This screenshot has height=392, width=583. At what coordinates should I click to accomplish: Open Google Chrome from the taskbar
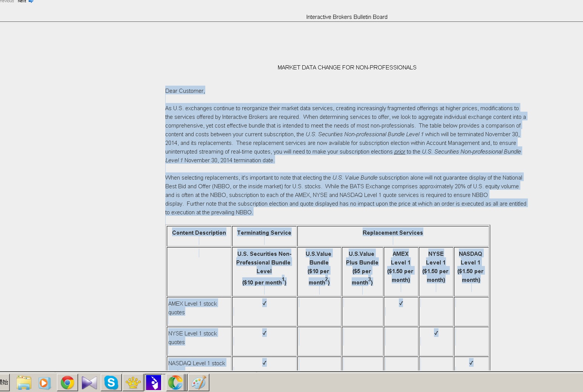68,383
